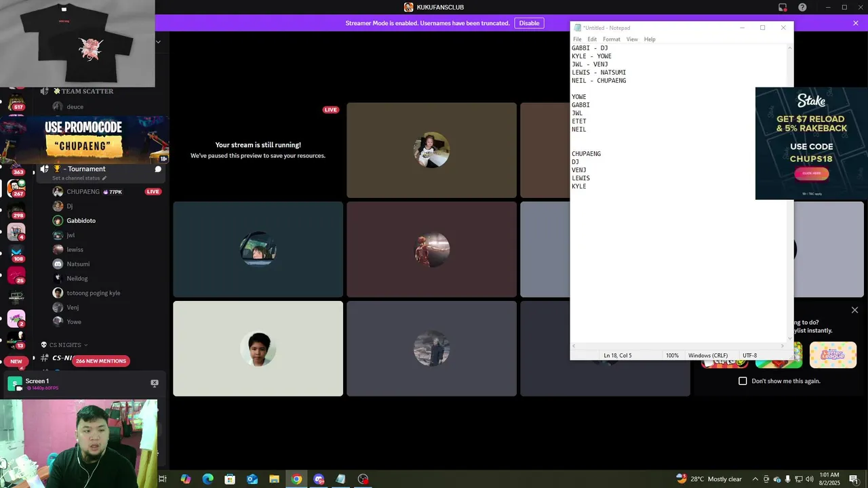Stop streaming Screen 1 icon
This screenshot has height=488, width=868.
(x=154, y=383)
